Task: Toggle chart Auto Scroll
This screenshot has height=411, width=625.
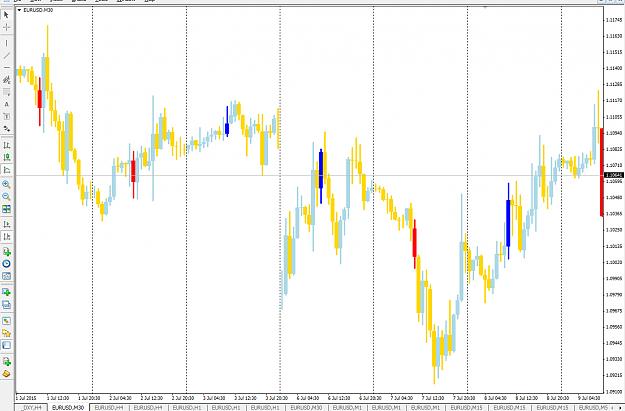Action: [6, 224]
